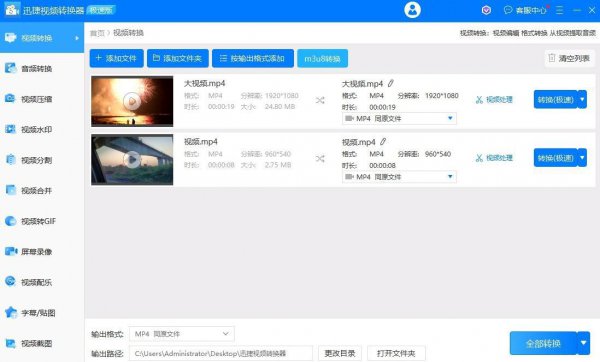
Task: Click pencil rename icon for 视频.mp4
Action: [x=383, y=142]
